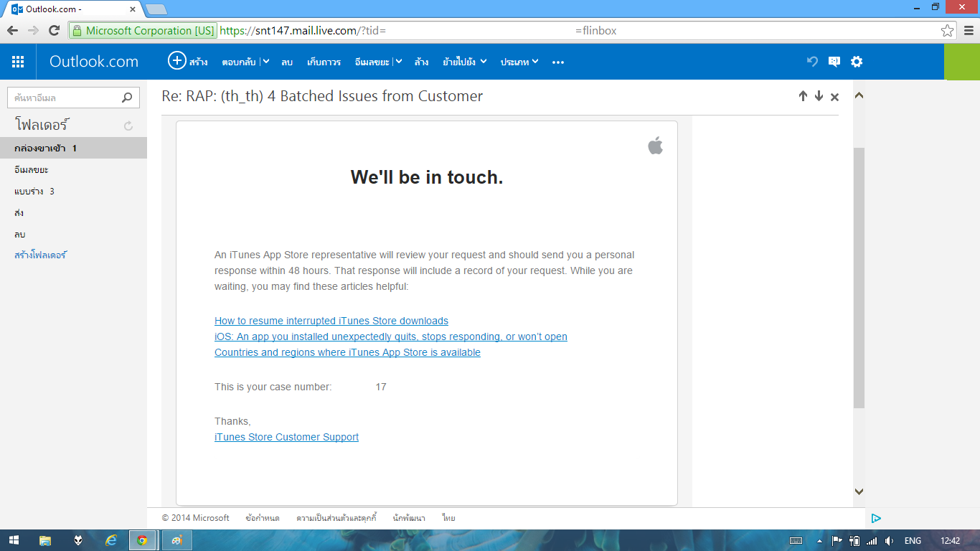This screenshot has height=551, width=980.
Task: Click the ไทย language footer link
Action: tap(448, 518)
